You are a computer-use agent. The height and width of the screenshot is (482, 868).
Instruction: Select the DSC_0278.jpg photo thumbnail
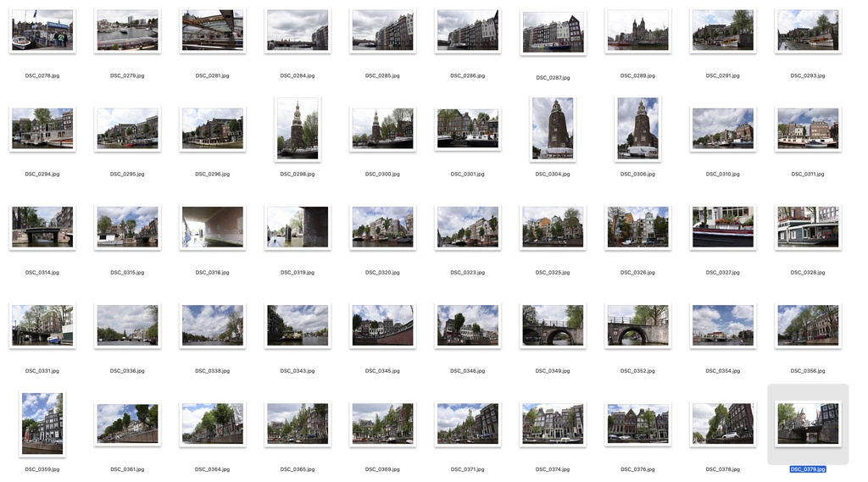click(42, 30)
